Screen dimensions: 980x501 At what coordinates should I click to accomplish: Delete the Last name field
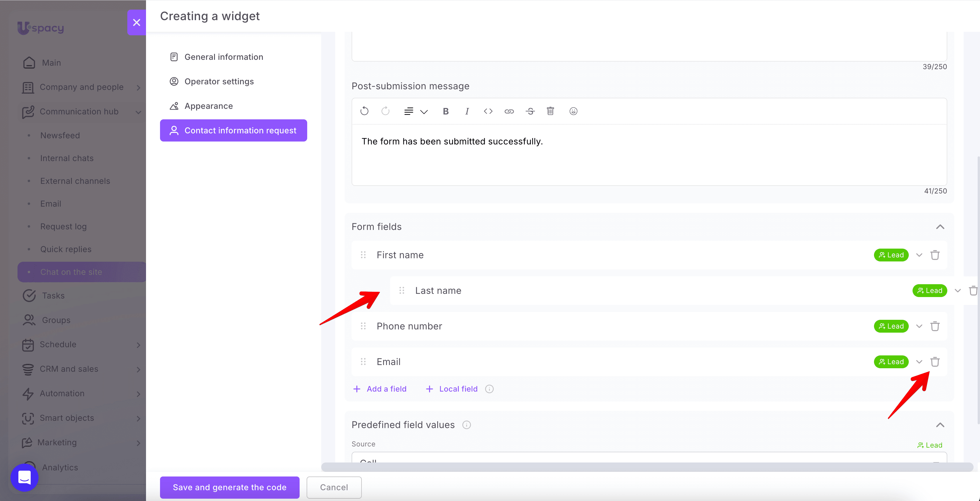[973, 291]
